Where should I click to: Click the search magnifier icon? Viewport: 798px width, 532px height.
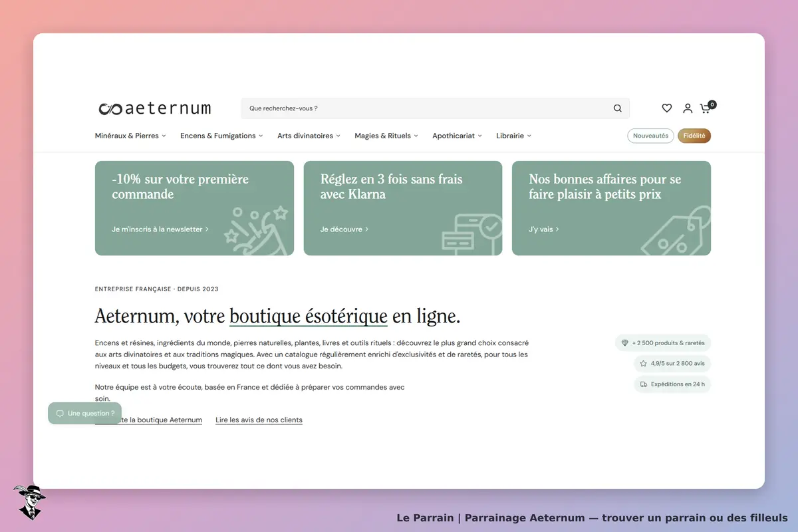tap(618, 108)
